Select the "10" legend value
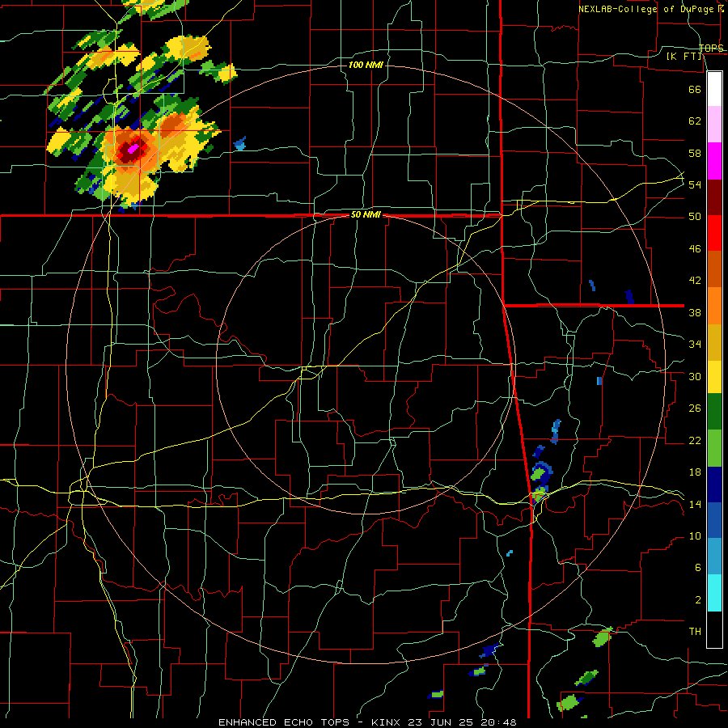The width and height of the screenshot is (728, 728). (x=695, y=535)
